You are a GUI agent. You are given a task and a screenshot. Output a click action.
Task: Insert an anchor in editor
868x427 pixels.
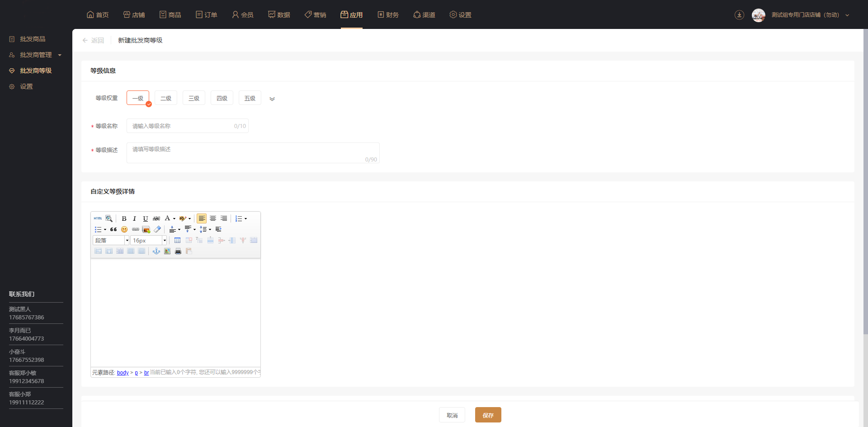tap(156, 251)
